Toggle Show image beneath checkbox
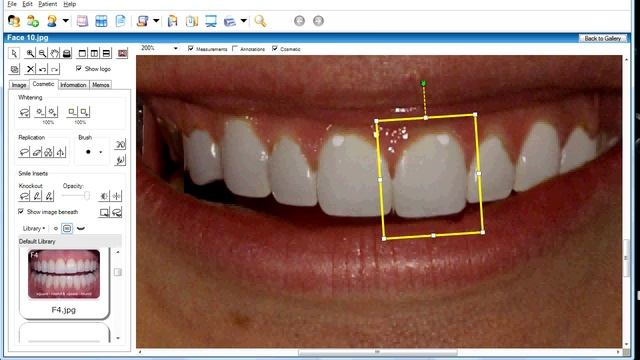 (21, 211)
